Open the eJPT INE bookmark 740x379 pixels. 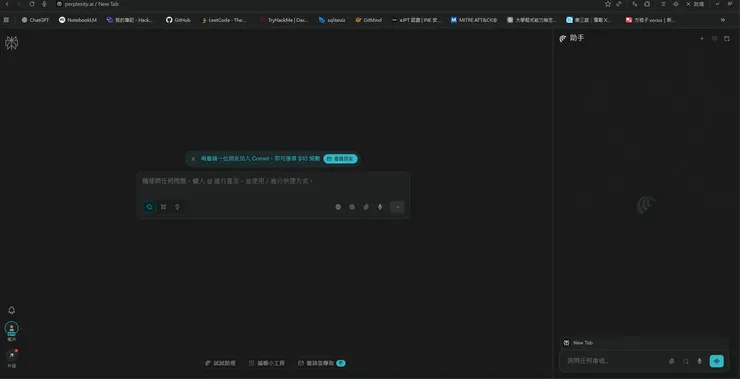pos(416,20)
